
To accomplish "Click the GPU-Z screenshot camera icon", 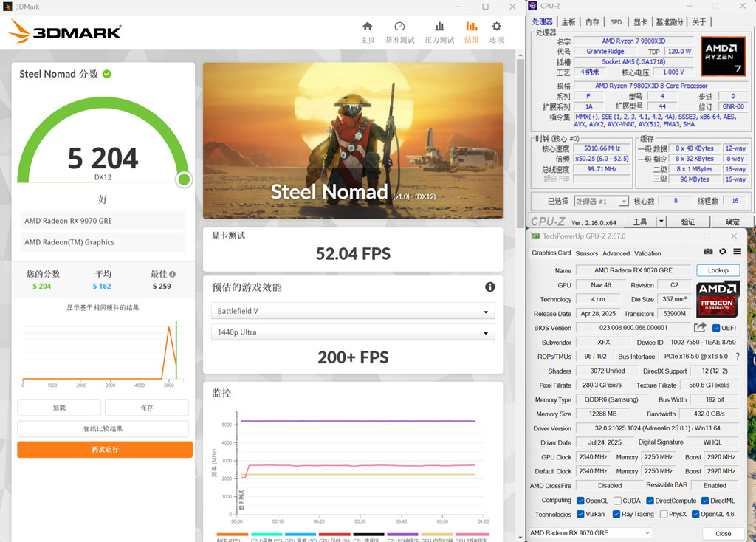I will (x=708, y=252).
